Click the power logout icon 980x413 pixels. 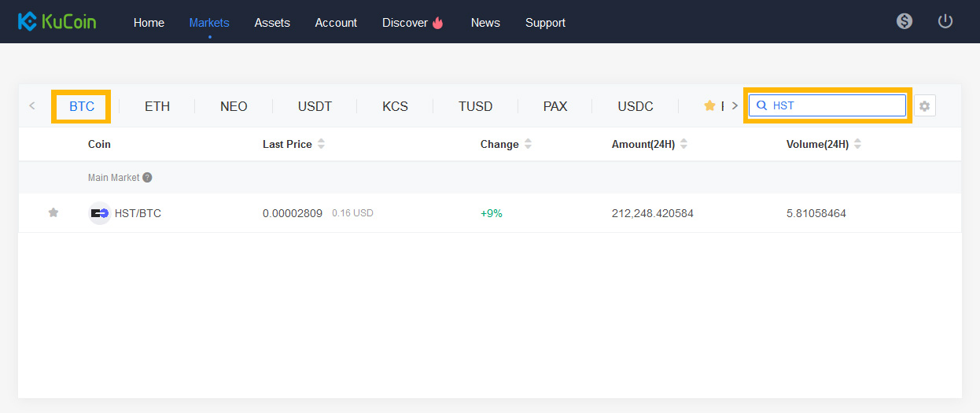[x=945, y=21]
